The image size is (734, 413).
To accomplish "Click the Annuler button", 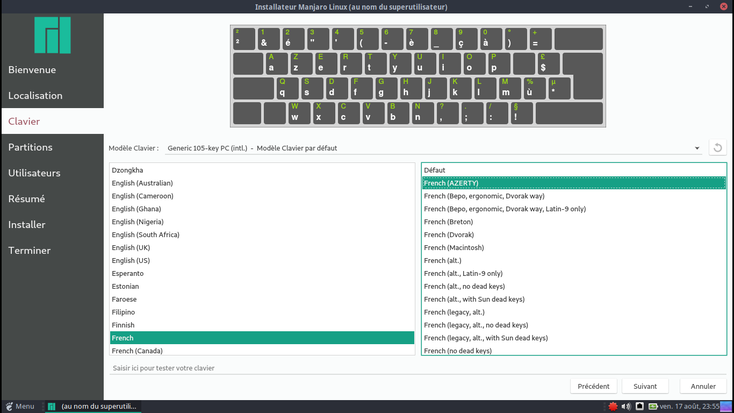I will [703, 386].
